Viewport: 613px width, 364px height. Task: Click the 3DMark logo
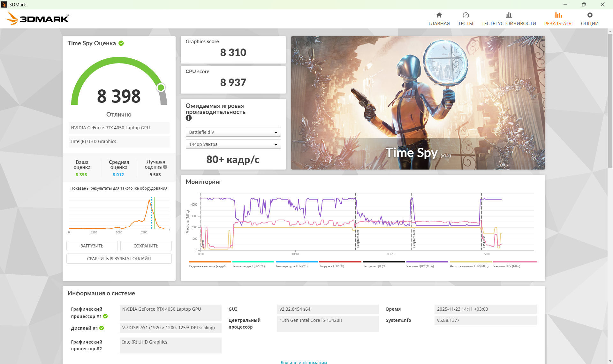pyautogui.click(x=37, y=19)
